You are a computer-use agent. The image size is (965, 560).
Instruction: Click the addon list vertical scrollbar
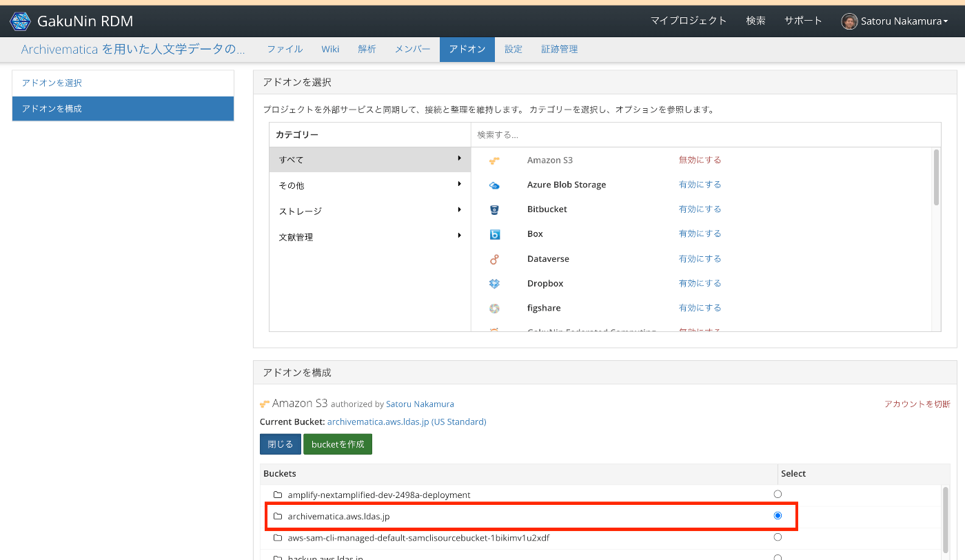(936, 177)
